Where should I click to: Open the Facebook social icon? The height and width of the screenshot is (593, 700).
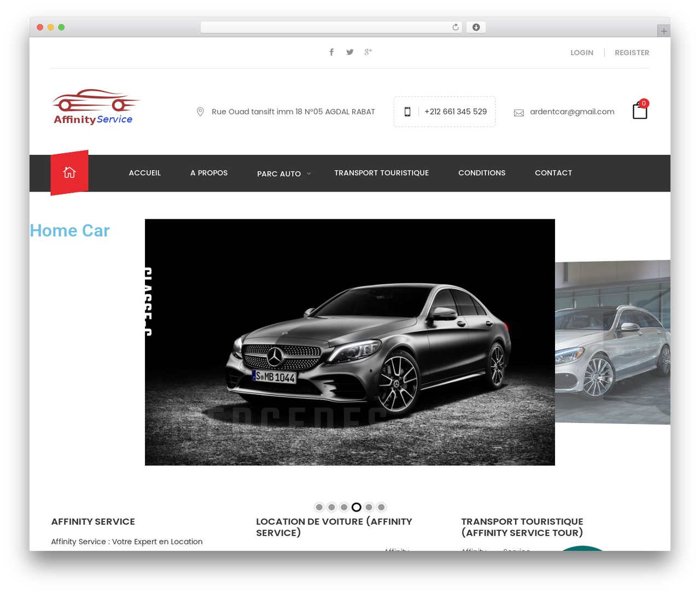[331, 52]
